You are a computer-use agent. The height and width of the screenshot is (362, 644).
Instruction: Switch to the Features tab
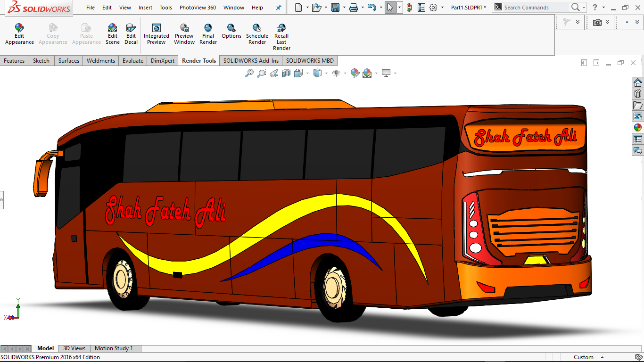point(14,61)
